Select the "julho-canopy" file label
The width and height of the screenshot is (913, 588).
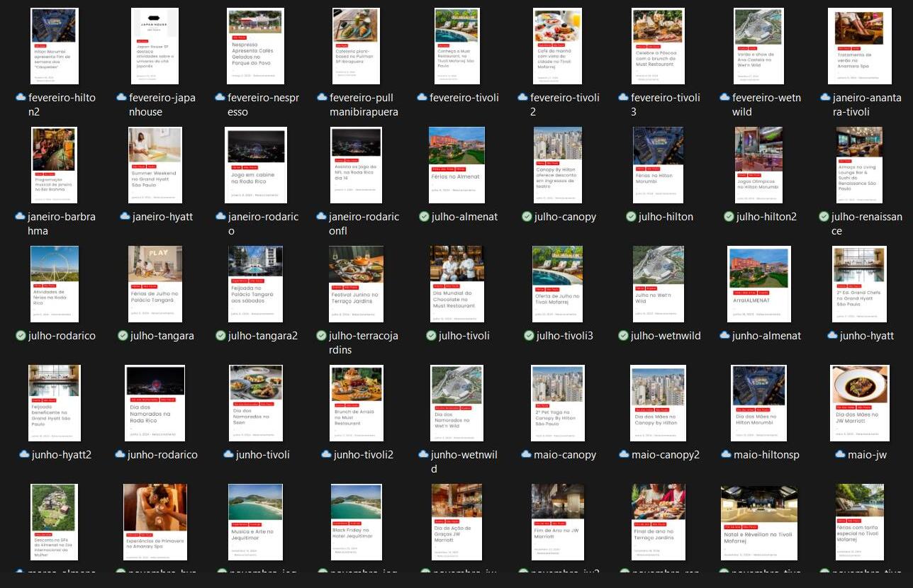tap(565, 217)
